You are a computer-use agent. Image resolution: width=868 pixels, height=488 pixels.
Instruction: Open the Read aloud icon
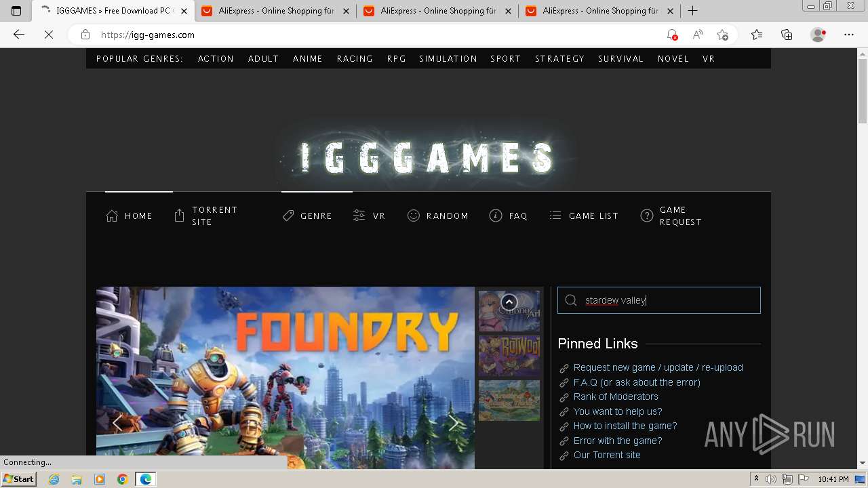coord(697,35)
